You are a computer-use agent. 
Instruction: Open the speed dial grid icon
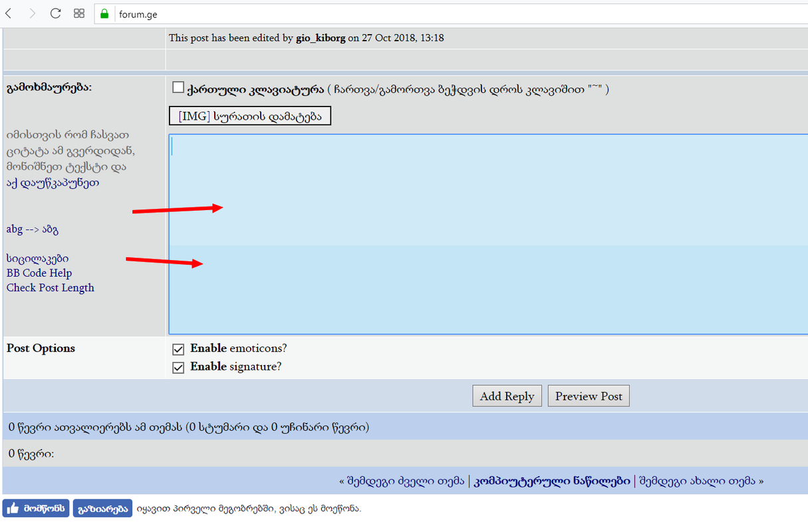pos(79,13)
